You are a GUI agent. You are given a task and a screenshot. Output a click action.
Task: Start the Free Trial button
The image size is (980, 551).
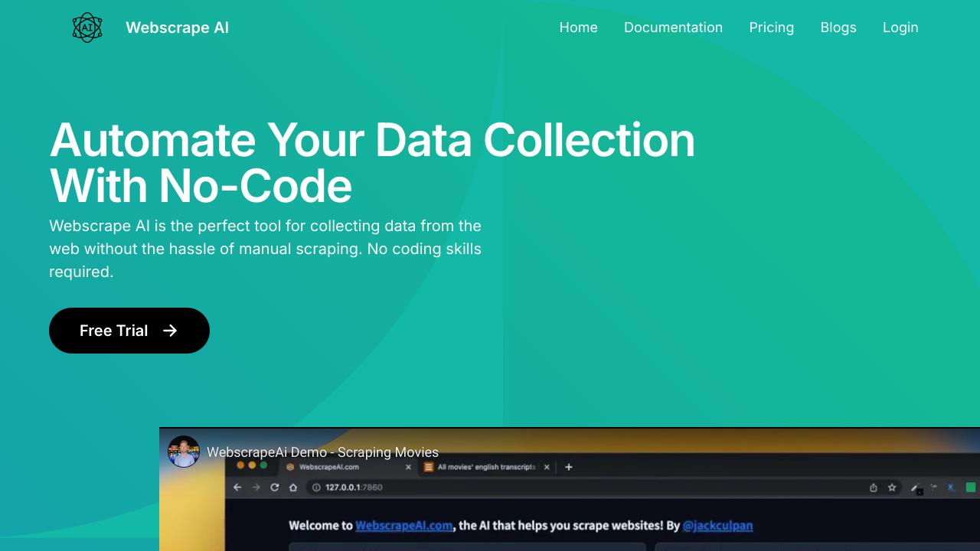tap(129, 331)
